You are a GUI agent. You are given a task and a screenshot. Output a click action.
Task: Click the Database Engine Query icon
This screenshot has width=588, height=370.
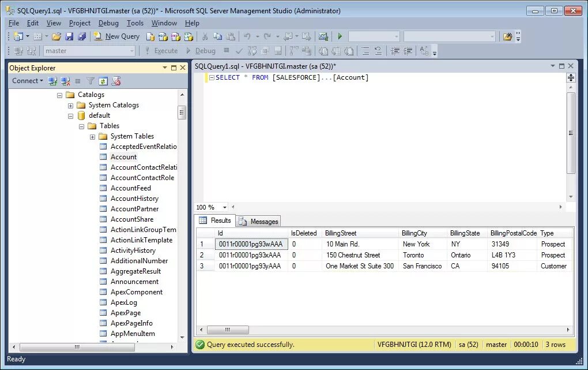point(150,36)
